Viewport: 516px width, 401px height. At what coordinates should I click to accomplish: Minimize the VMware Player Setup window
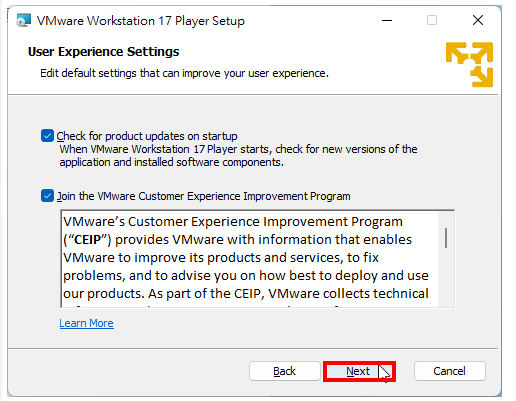coord(387,20)
